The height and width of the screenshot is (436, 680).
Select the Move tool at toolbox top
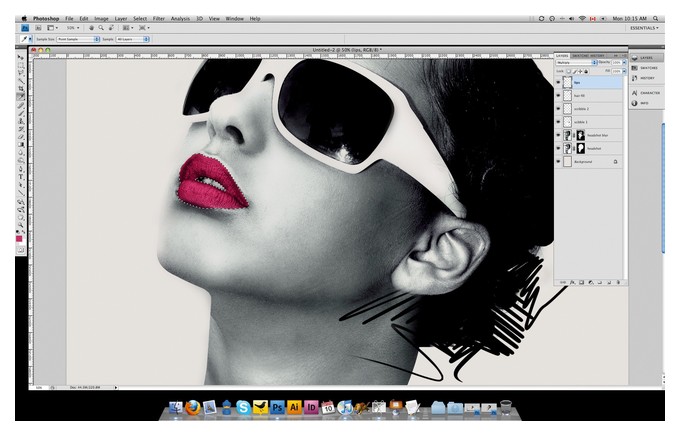tap(20, 57)
